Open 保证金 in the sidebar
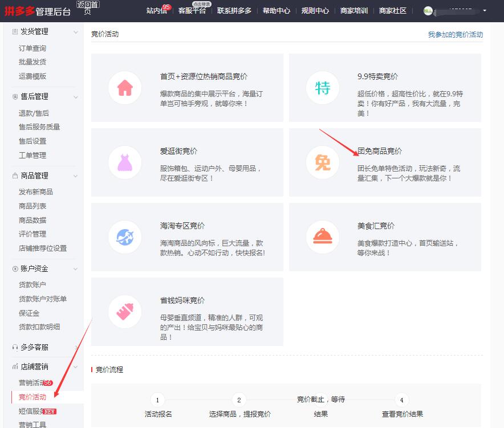 pyautogui.click(x=29, y=313)
